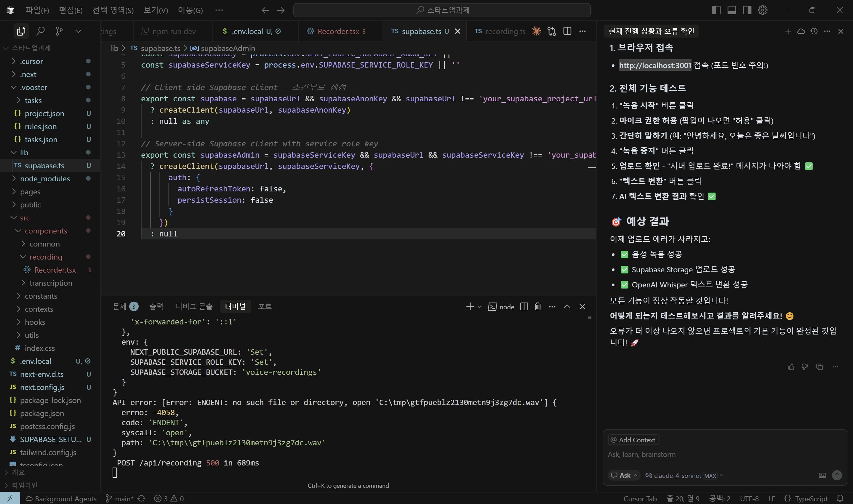The image size is (853, 504).
Task: Open the 선택 영역(S) menu
Action: [x=113, y=10]
